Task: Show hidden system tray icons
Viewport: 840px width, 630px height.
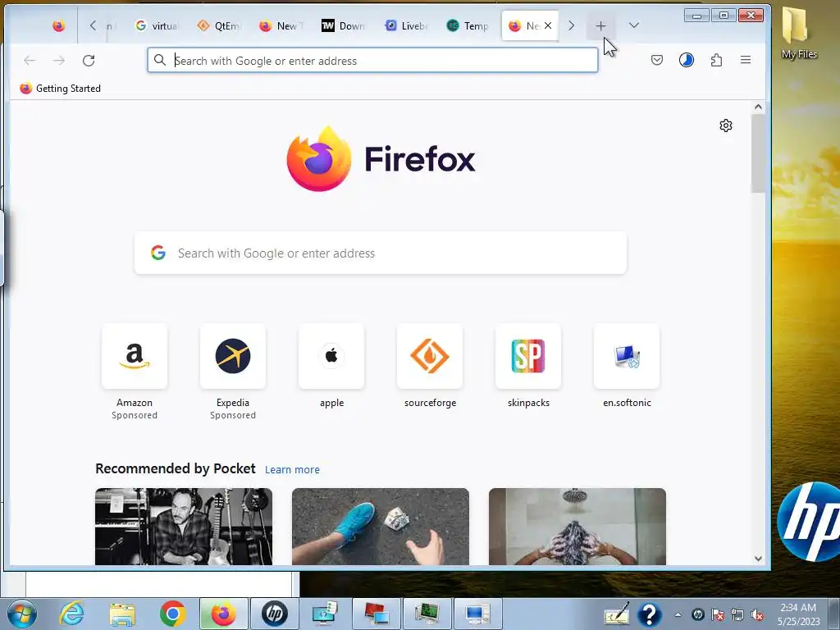Action: coord(678,615)
